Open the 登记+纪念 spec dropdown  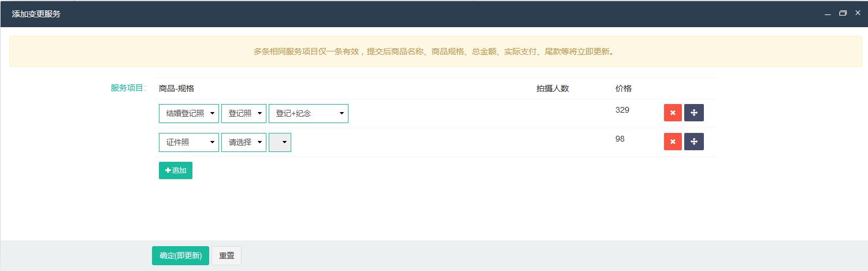(308, 113)
